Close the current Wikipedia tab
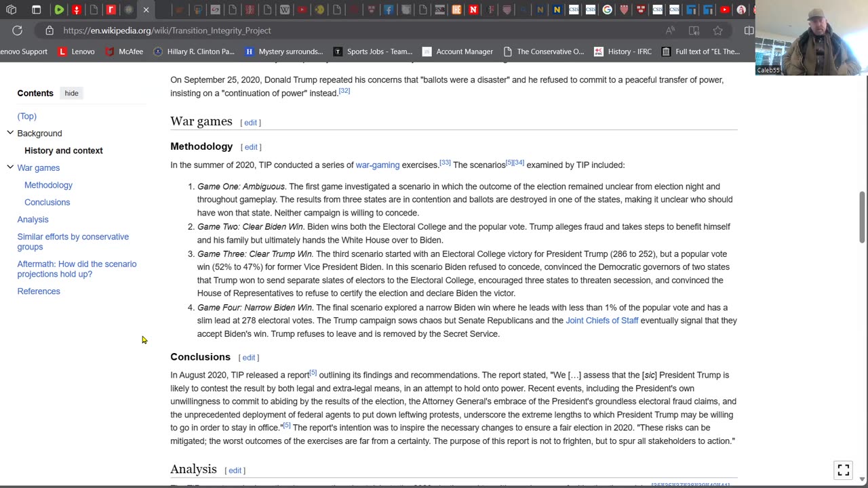Image resolution: width=868 pixels, height=488 pixels. pyautogui.click(x=146, y=9)
